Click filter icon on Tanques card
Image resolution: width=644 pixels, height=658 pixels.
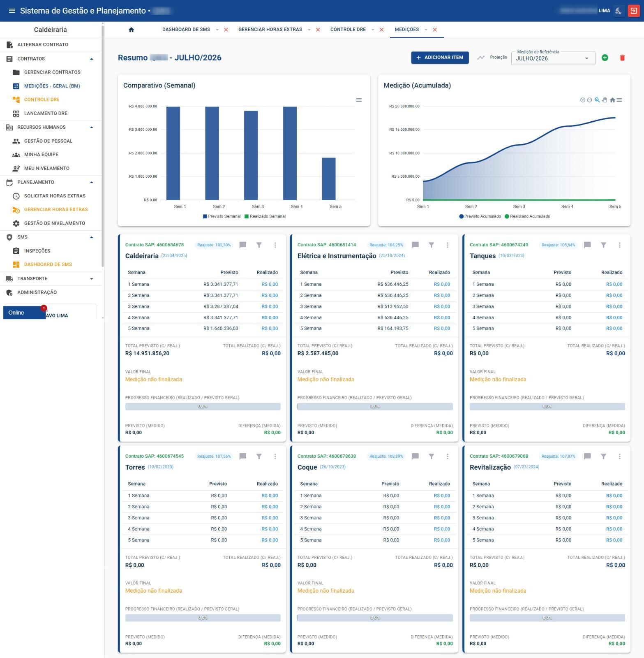603,245
